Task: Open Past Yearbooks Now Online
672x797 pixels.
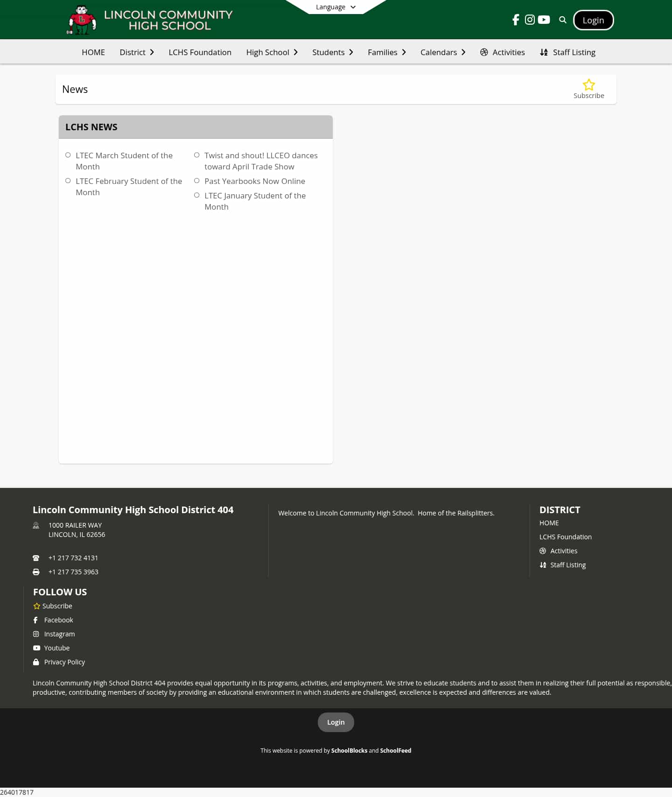Action: point(255,181)
